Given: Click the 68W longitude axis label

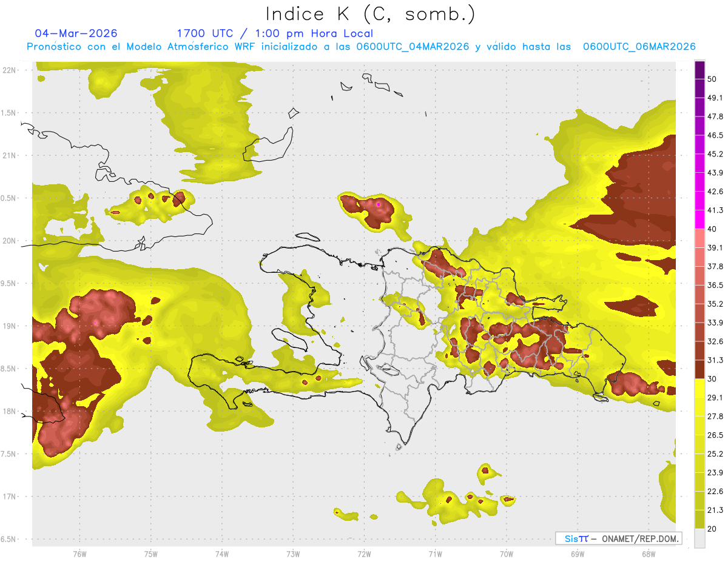Looking at the screenshot, I should pyautogui.click(x=648, y=554).
